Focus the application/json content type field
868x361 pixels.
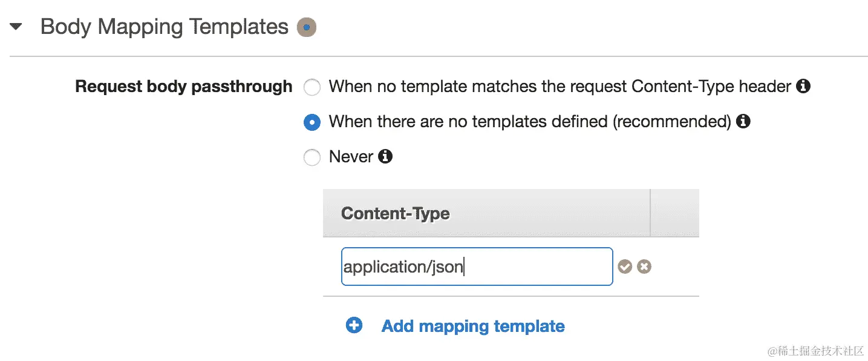477,267
